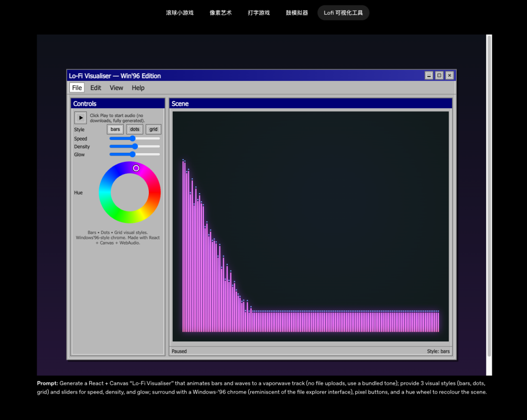Maximize the Lo-Fi Visualiser window
Viewport: 527px width, 420px height.
pyautogui.click(x=439, y=76)
